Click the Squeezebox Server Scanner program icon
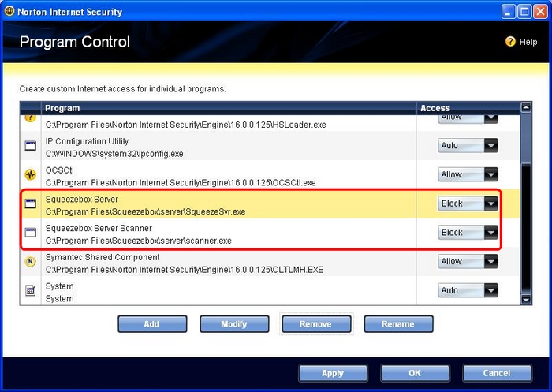The width and height of the screenshot is (552, 392). 31,233
